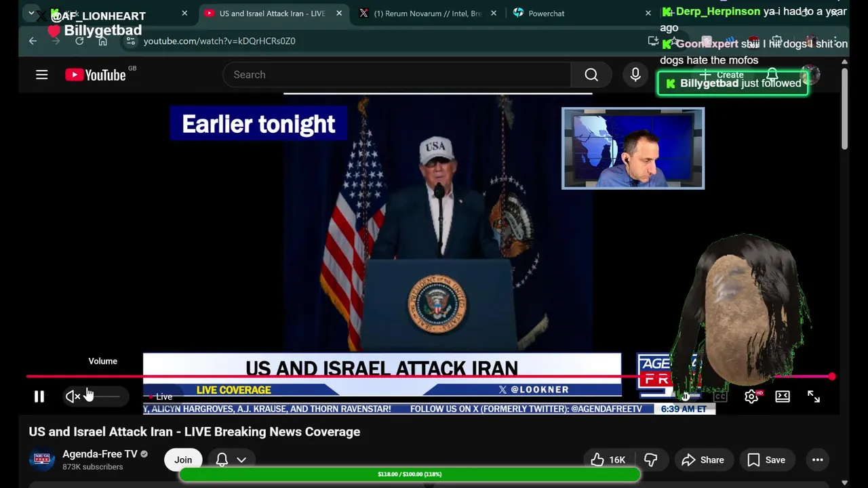Open the YouTube account avatar menu
The image size is (868, 488).
810,75
